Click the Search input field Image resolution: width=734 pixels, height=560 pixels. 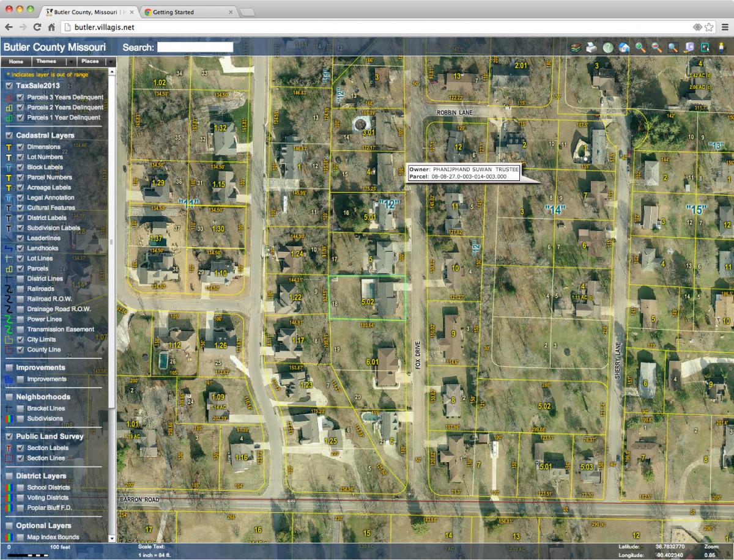pos(195,47)
